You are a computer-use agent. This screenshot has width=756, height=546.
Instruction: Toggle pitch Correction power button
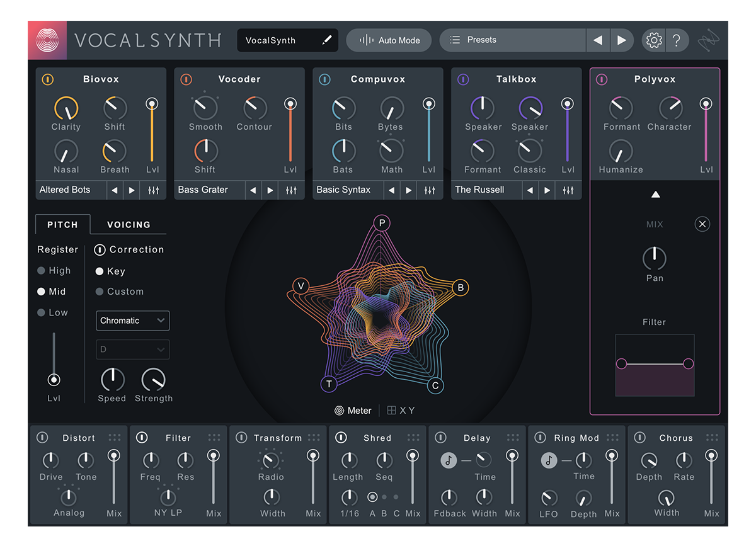pyautogui.click(x=100, y=250)
